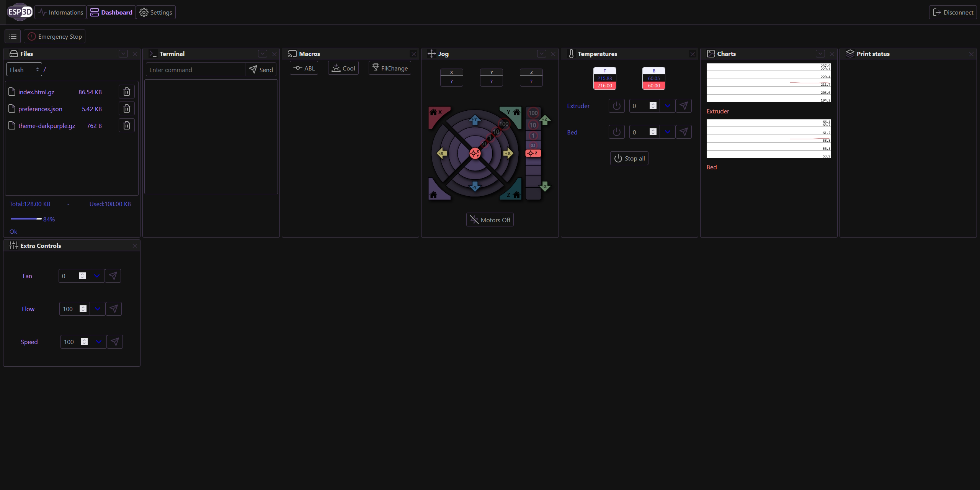Screen dimensions: 980x490
Task: Jog up with the +Z arrow
Action: click(545, 120)
